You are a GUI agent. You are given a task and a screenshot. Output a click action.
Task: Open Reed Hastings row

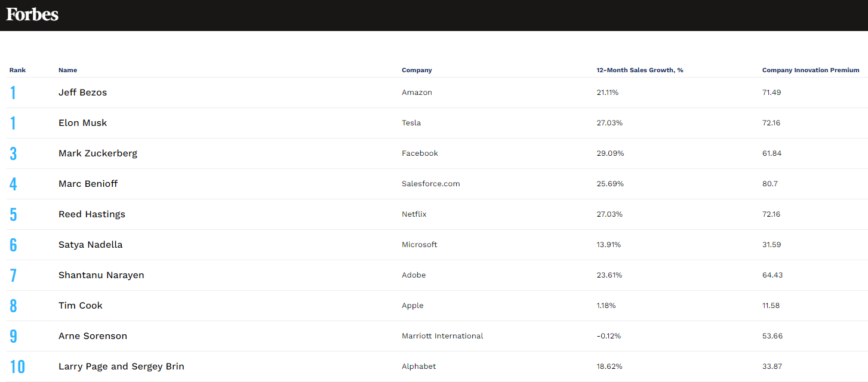[x=91, y=214]
